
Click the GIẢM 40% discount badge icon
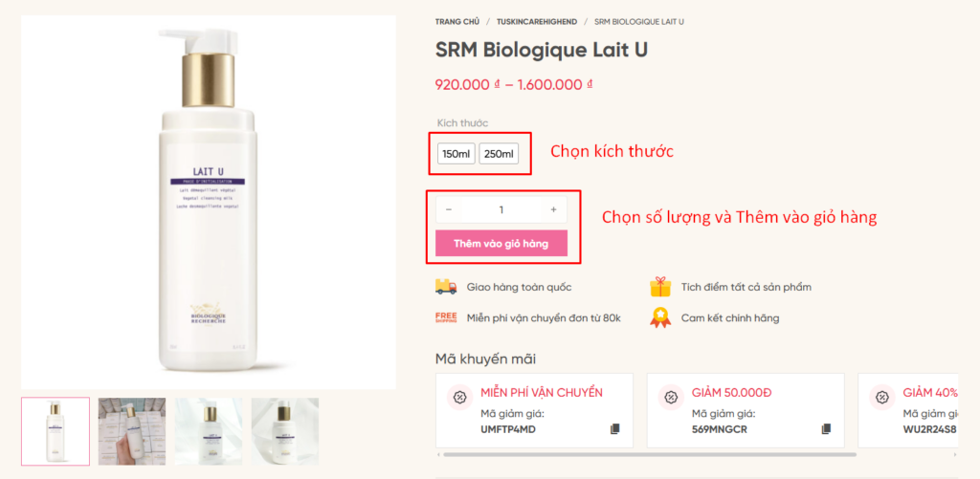pos(881,398)
